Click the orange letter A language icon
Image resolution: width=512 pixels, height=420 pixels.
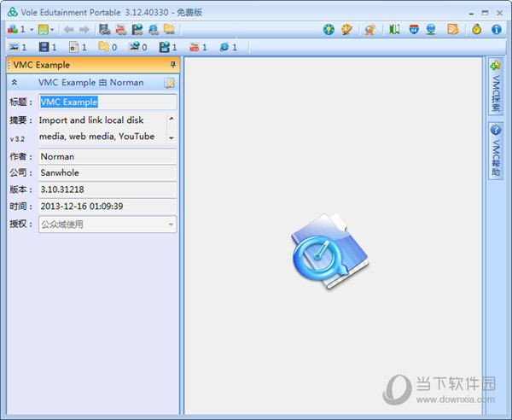[370, 30]
